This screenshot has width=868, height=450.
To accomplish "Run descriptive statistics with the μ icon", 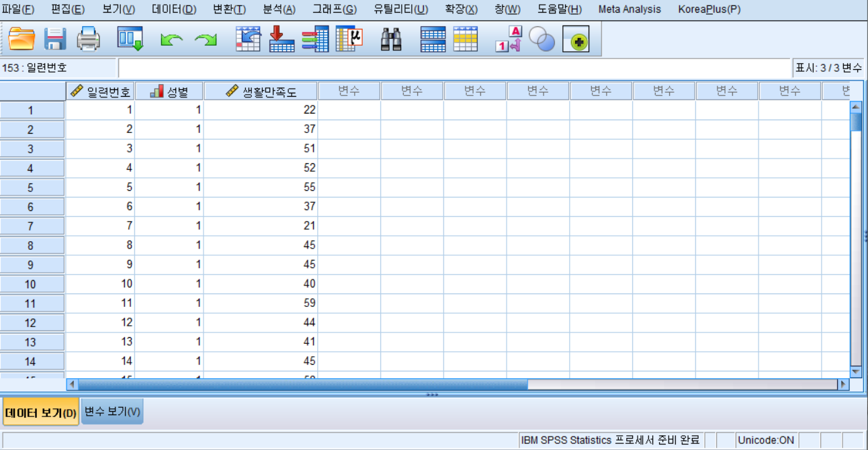I will (349, 39).
